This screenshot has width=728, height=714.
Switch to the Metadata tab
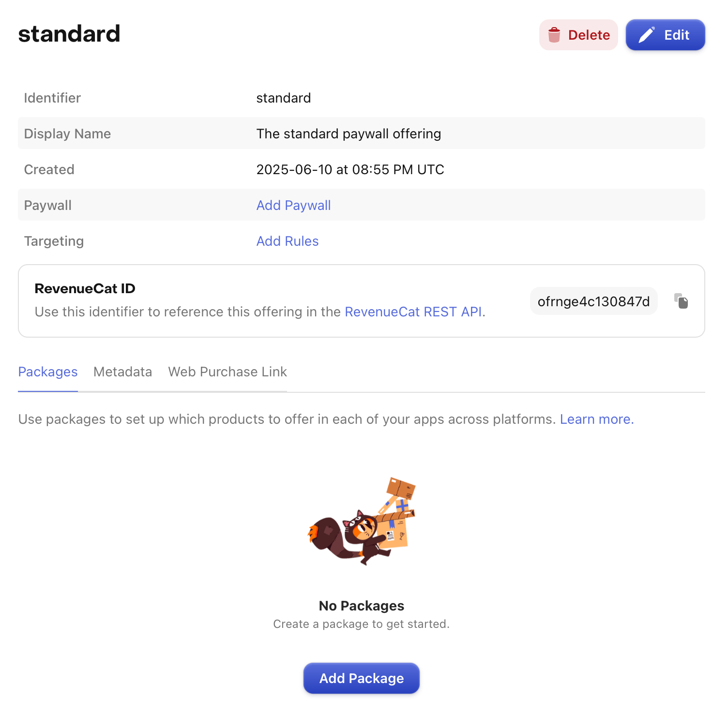click(x=122, y=372)
